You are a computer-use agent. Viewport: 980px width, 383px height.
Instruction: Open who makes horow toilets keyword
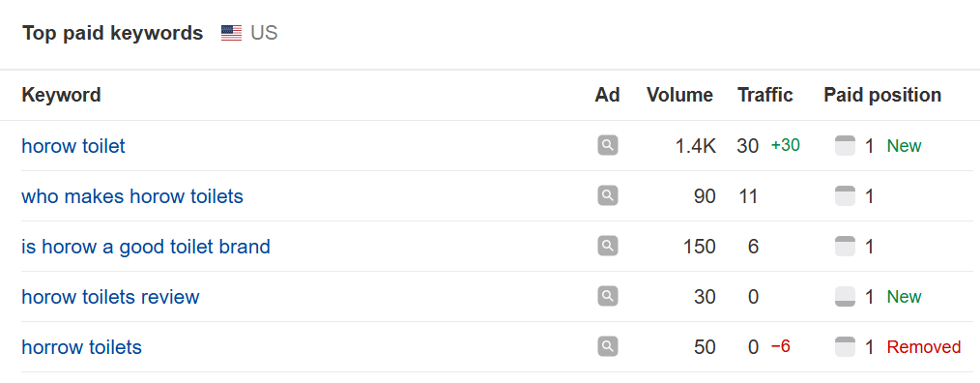[132, 196]
